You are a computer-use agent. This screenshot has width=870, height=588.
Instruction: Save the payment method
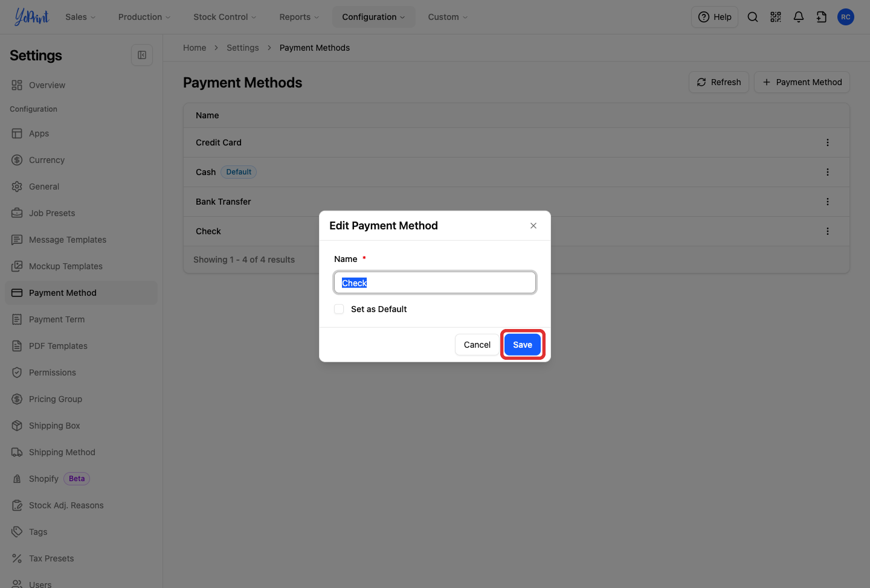click(523, 345)
